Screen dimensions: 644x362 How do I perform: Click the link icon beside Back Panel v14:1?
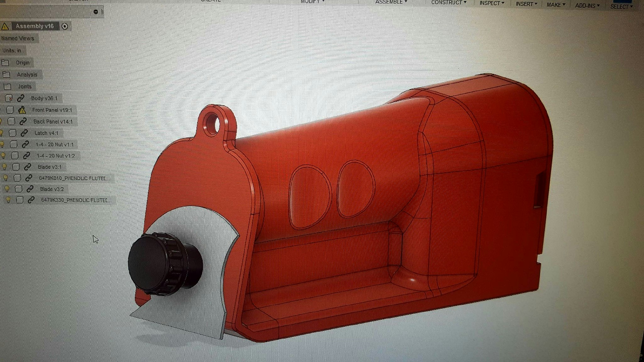[x=23, y=121]
